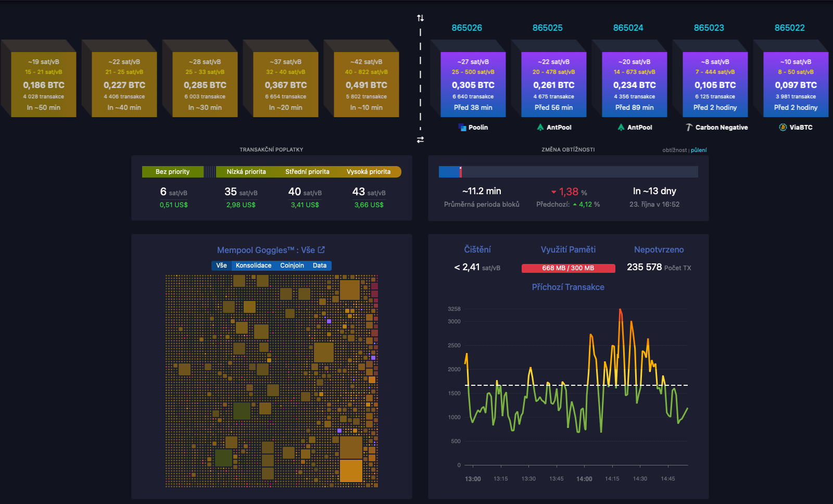The width and height of the screenshot is (833, 504).
Task: Switch the difficulty panel to půlení view
Action: (700, 150)
